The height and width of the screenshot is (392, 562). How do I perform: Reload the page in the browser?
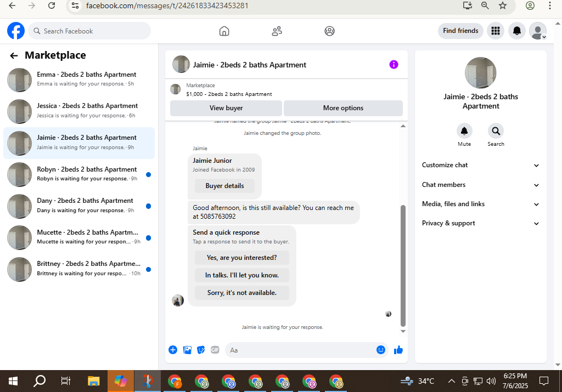pos(52,5)
